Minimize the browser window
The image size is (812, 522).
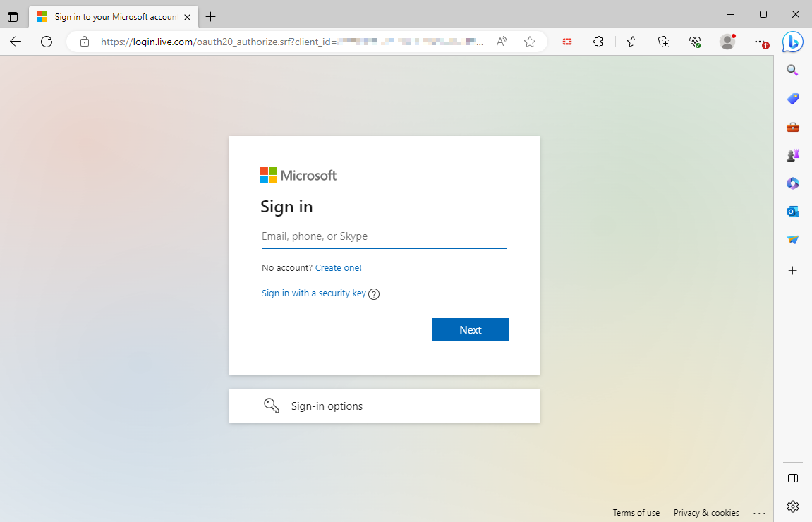pyautogui.click(x=731, y=15)
